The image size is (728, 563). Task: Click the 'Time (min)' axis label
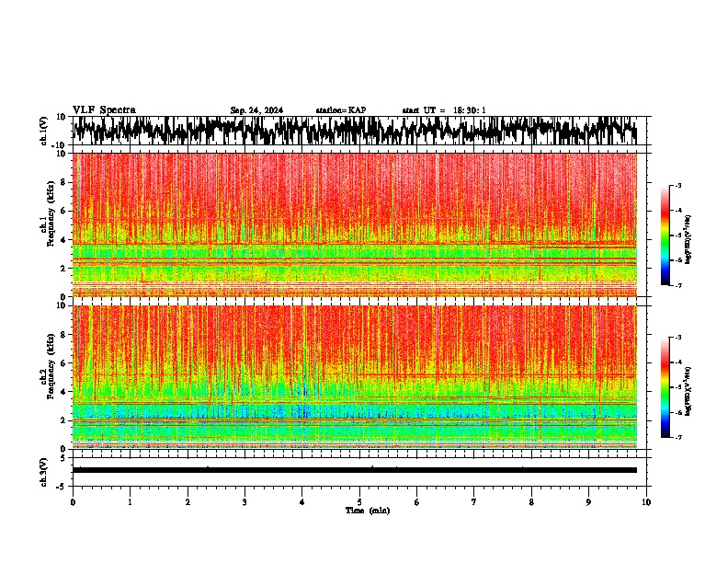click(x=368, y=511)
